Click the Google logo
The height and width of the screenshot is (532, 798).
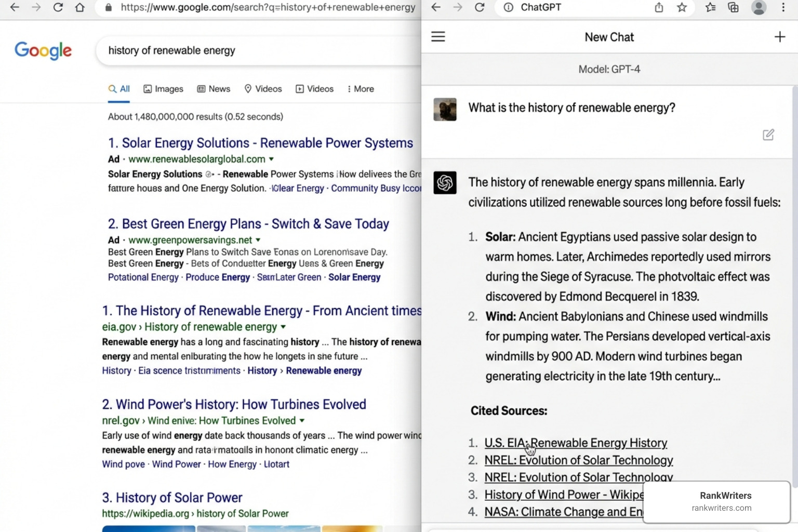(x=43, y=51)
